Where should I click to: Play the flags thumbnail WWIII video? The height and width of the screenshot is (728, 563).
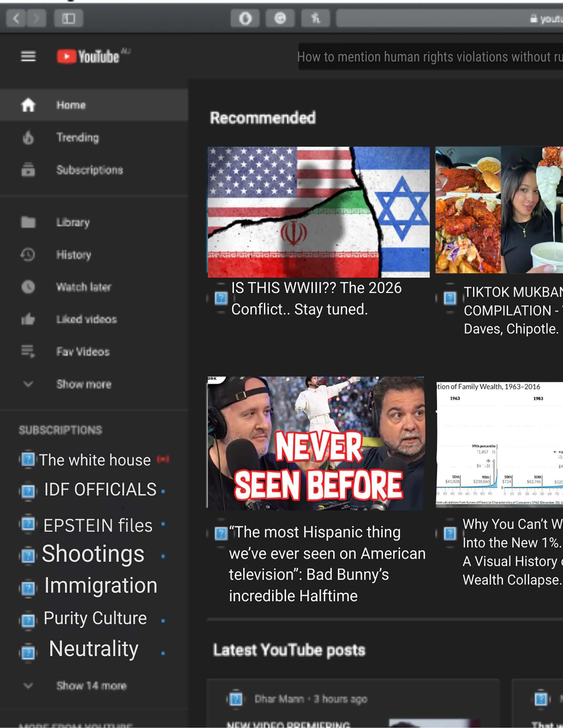coord(319,212)
